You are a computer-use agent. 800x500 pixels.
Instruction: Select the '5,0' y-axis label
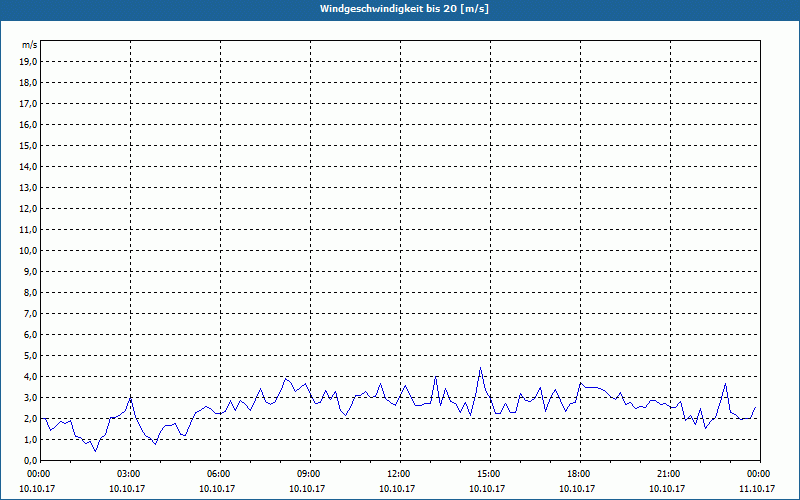point(30,356)
